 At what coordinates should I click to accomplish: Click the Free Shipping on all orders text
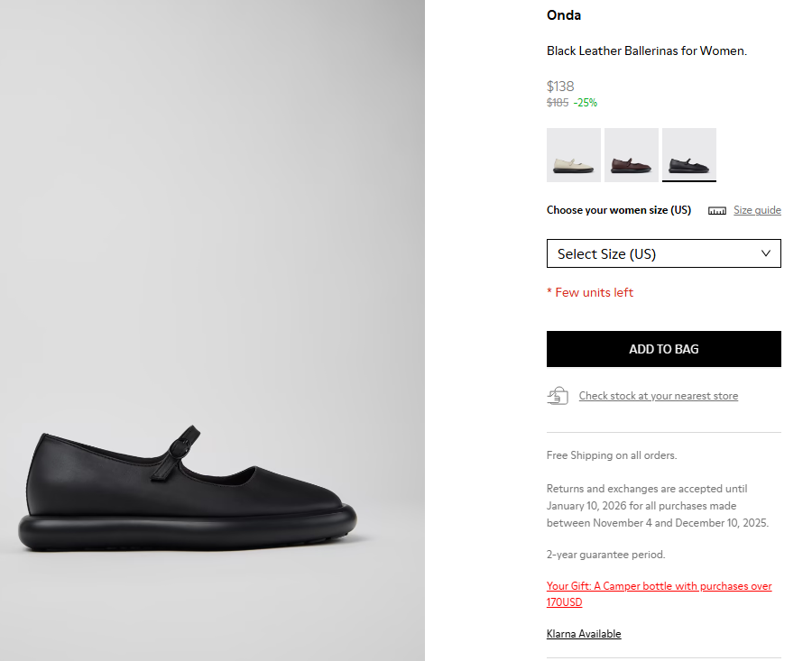(612, 455)
